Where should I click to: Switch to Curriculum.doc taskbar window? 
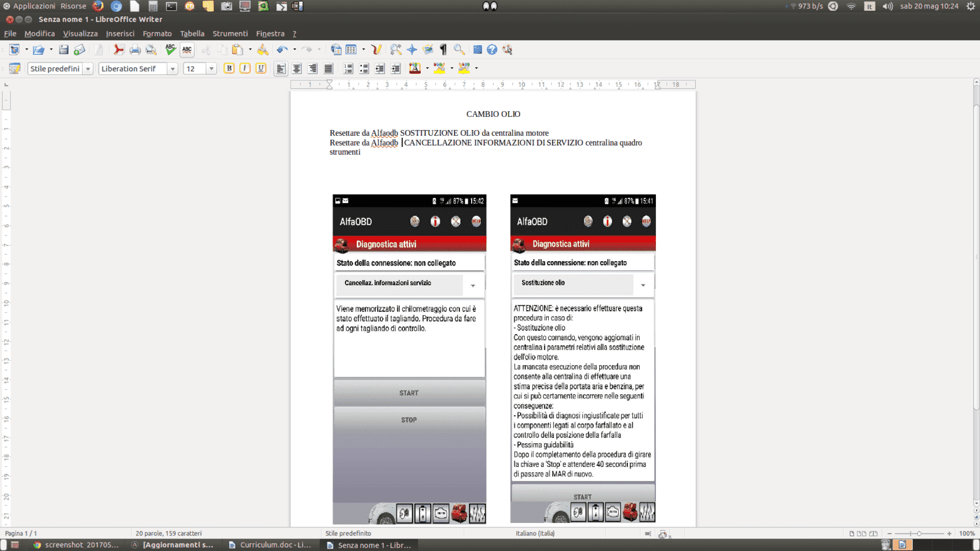pyautogui.click(x=270, y=545)
